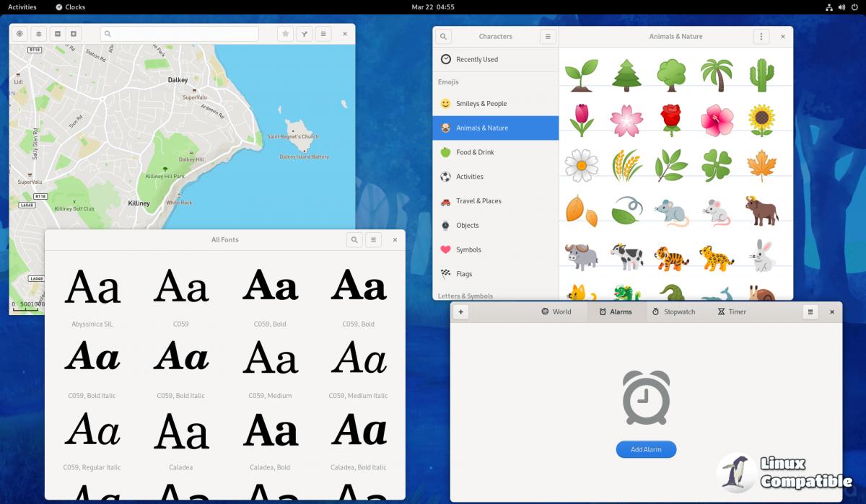Click the plus button in Clocks header
The height and width of the screenshot is (504, 866).
[x=462, y=311]
